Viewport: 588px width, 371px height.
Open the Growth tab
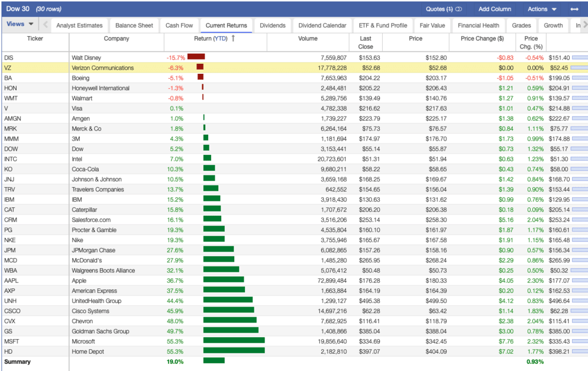tap(553, 25)
